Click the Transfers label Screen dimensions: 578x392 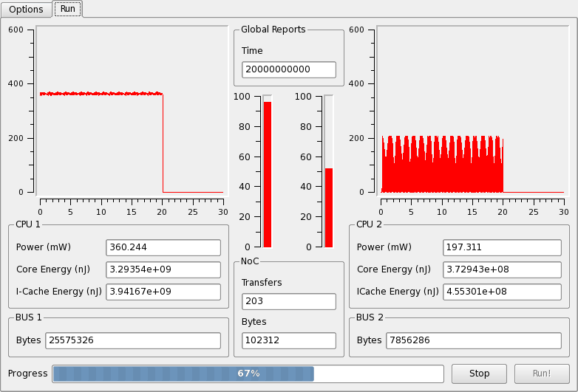(x=262, y=283)
